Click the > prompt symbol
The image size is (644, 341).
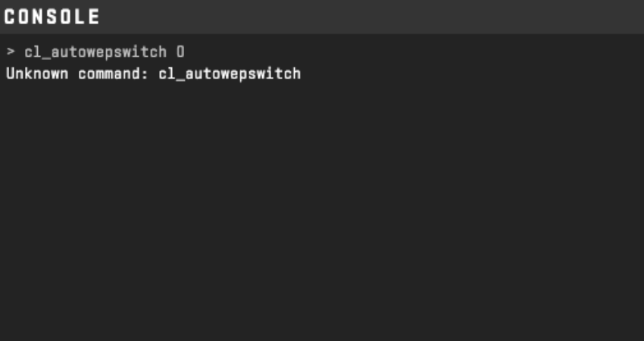coord(11,52)
